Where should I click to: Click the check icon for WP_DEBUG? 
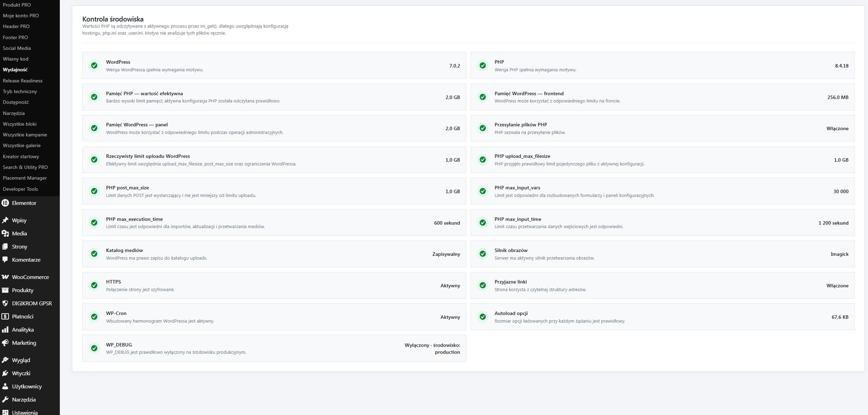(x=94, y=348)
